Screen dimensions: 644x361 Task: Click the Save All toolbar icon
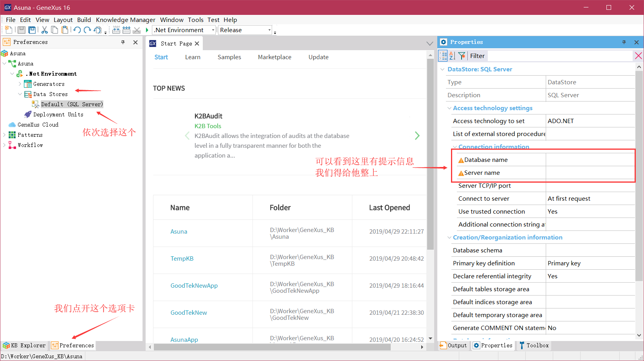tap(32, 30)
